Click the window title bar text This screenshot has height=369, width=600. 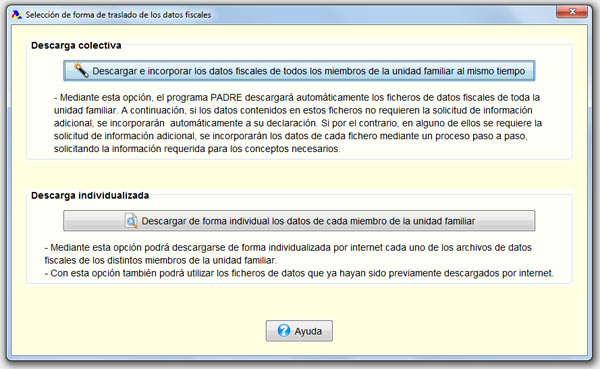(118, 15)
